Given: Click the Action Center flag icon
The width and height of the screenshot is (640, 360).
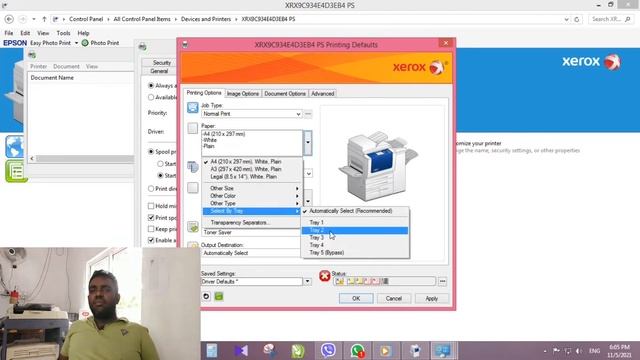Looking at the screenshot, I should point(556,351).
